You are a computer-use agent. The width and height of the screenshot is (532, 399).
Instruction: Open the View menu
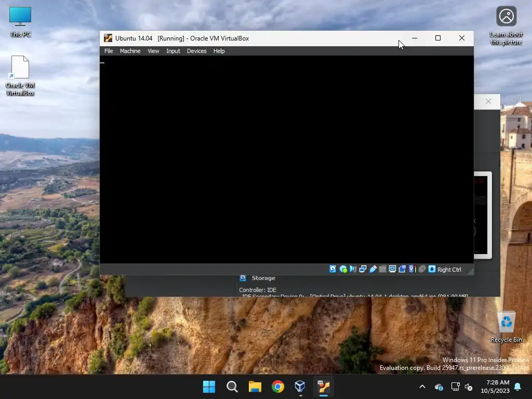click(x=153, y=51)
